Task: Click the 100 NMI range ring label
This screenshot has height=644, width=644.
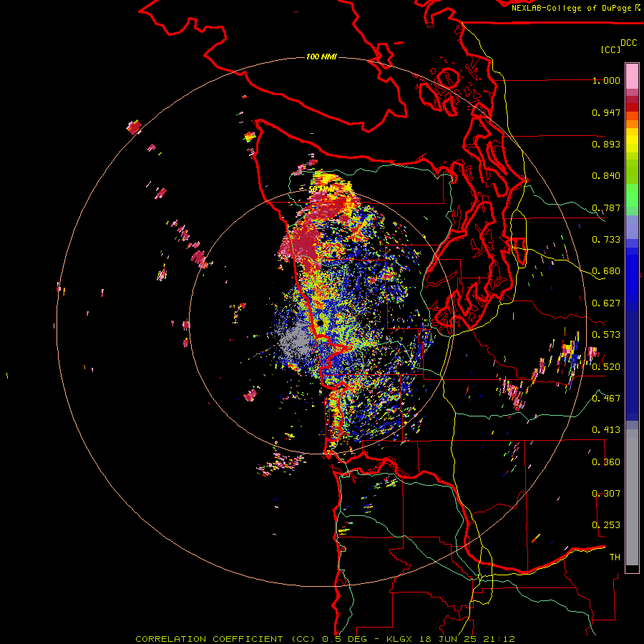Action: pos(321,57)
